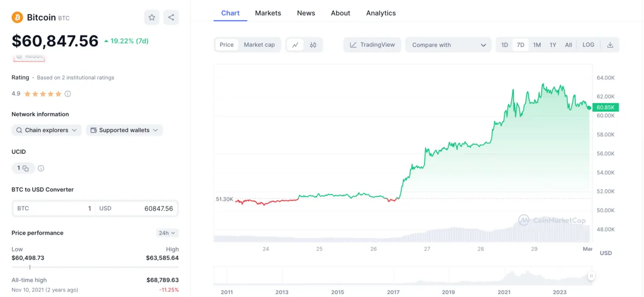Image resolution: width=644 pixels, height=297 pixels.
Task: Click the all-time high $68,789.63 value
Action: tap(162, 280)
